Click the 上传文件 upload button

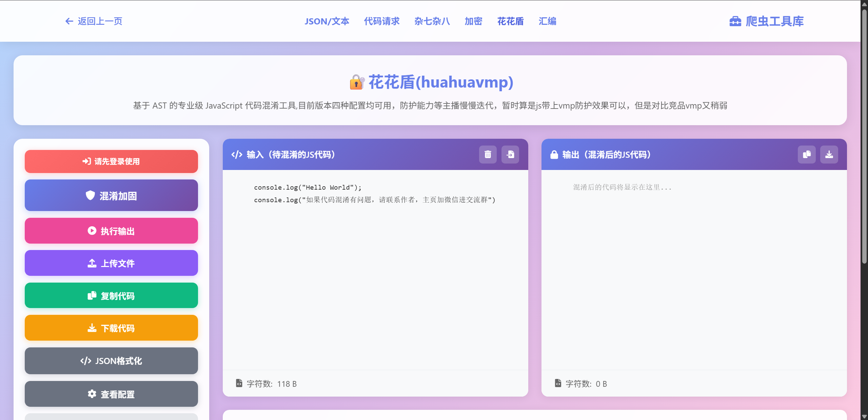111,263
